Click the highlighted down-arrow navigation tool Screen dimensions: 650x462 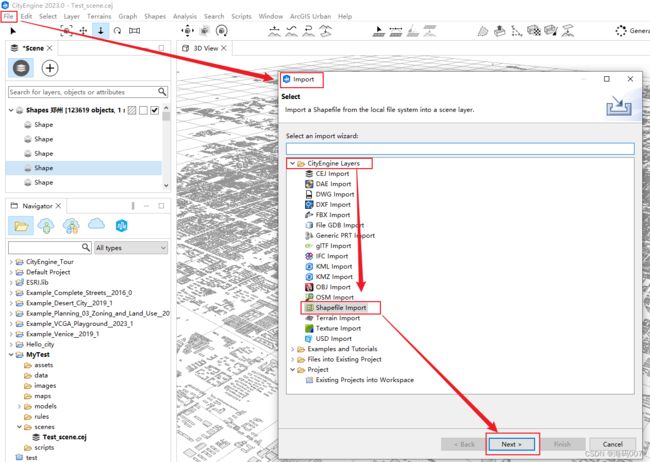point(101,31)
